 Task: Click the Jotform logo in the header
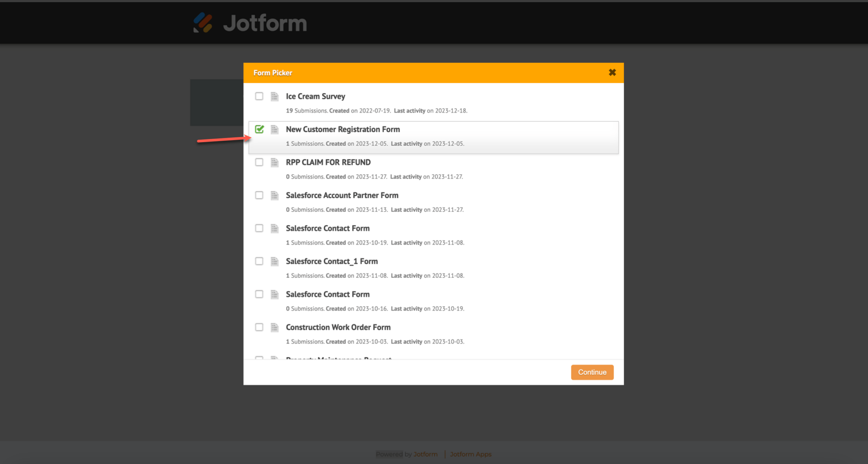[249, 23]
